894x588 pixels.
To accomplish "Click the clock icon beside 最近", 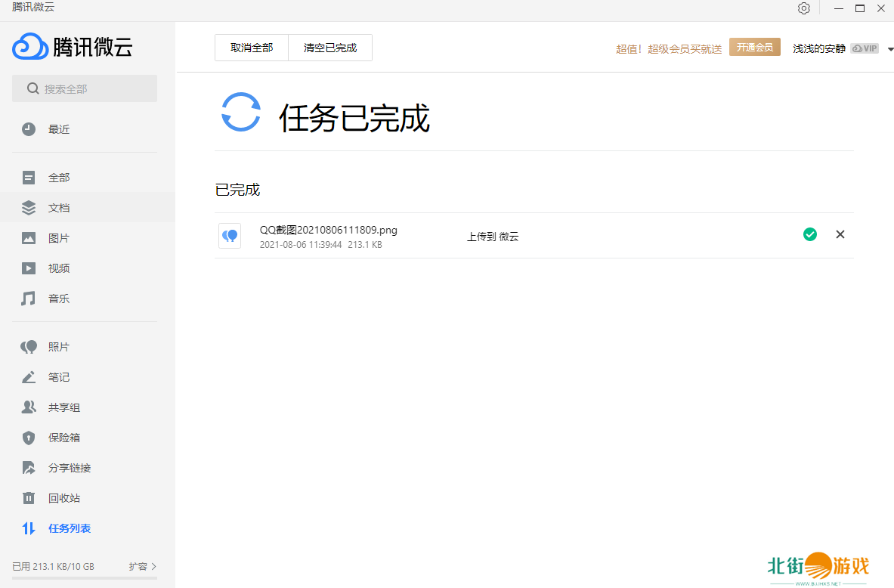I will [29, 129].
